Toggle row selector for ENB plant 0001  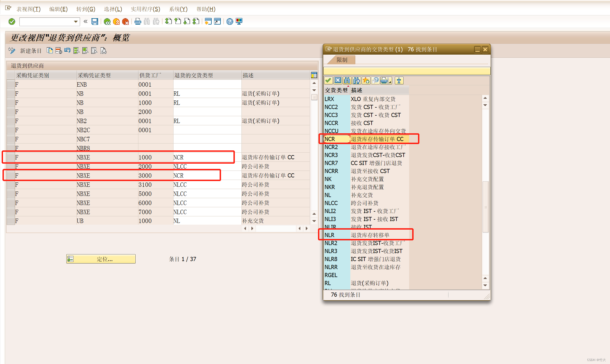pos(11,84)
